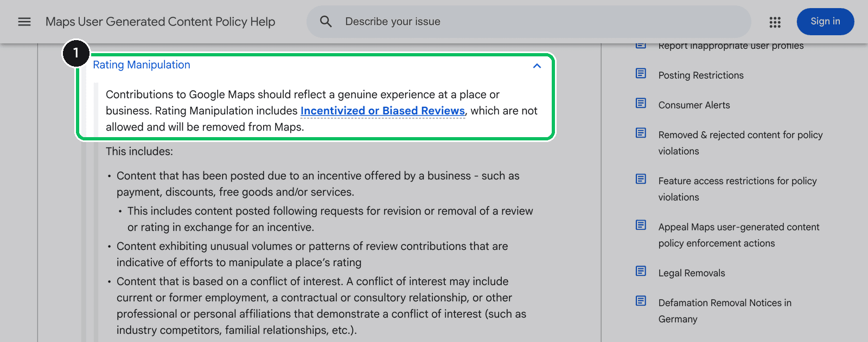Click bullet 'Content exhibiting unusual volumes or patterns'
Screen dimensions: 868x342
[312, 254]
